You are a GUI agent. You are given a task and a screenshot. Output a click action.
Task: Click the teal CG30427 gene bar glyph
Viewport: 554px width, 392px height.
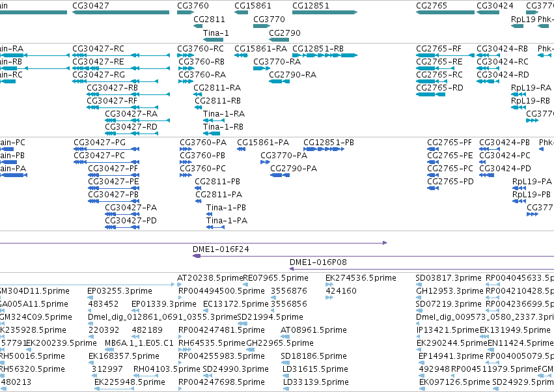tap(121, 12)
